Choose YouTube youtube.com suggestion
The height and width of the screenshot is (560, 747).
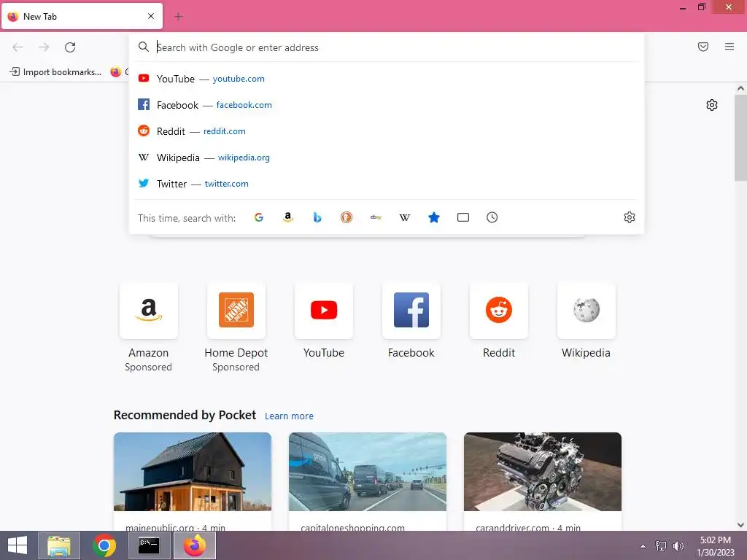pyautogui.click(x=387, y=79)
